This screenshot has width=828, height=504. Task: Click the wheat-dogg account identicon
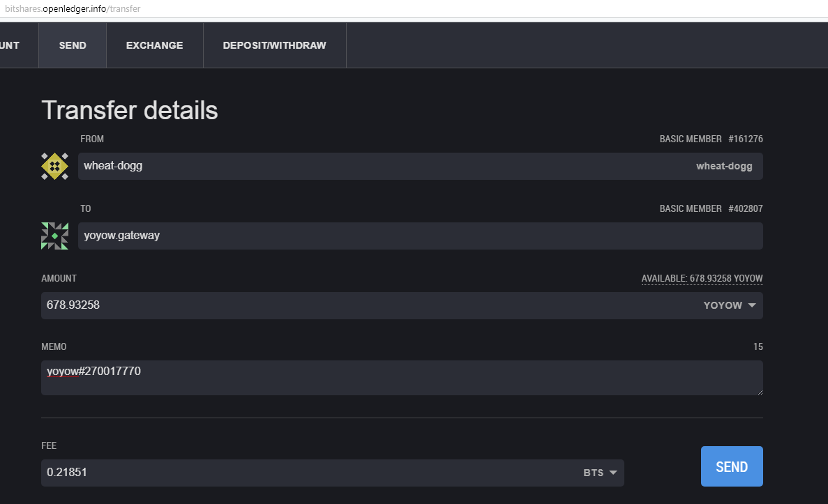pyautogui.click(x=55, y=166)
